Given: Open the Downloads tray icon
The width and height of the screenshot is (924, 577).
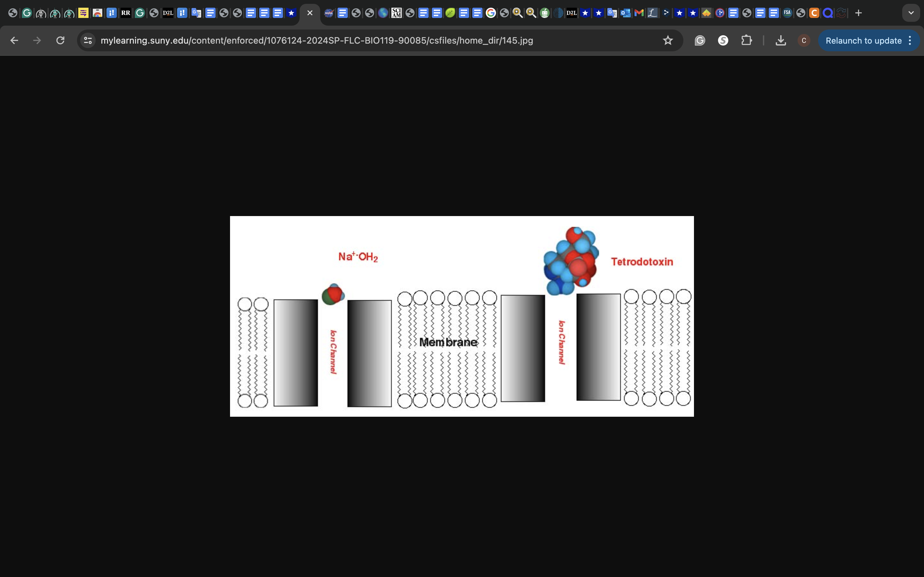Looking at the screenshot, I should tap(781, 40).
